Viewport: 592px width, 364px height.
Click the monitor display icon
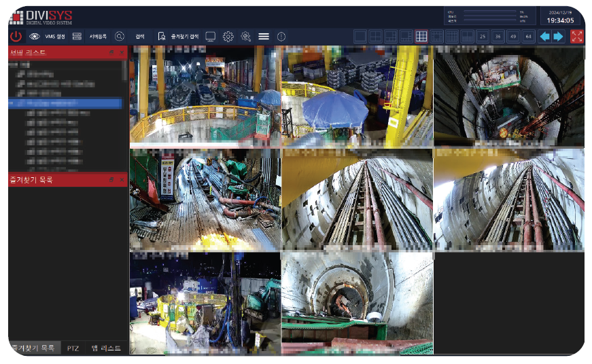point(211,37)
